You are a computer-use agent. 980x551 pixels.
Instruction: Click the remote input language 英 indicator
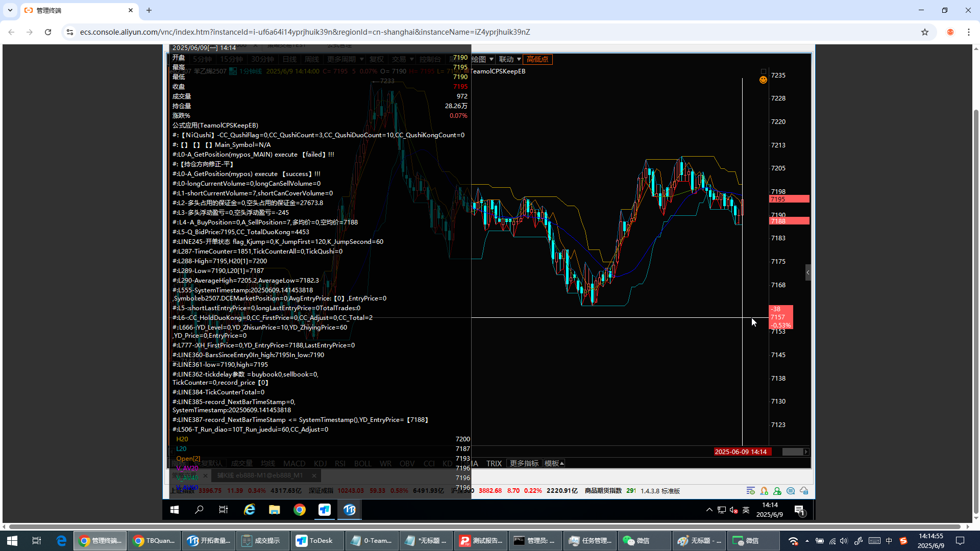(x=746, y=510)
